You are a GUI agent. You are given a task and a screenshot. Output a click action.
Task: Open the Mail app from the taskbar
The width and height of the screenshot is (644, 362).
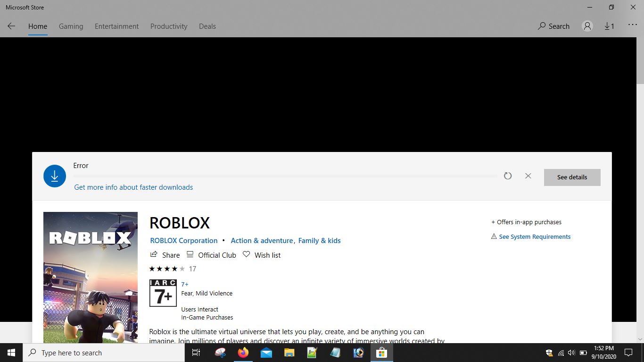coord(266,353)
